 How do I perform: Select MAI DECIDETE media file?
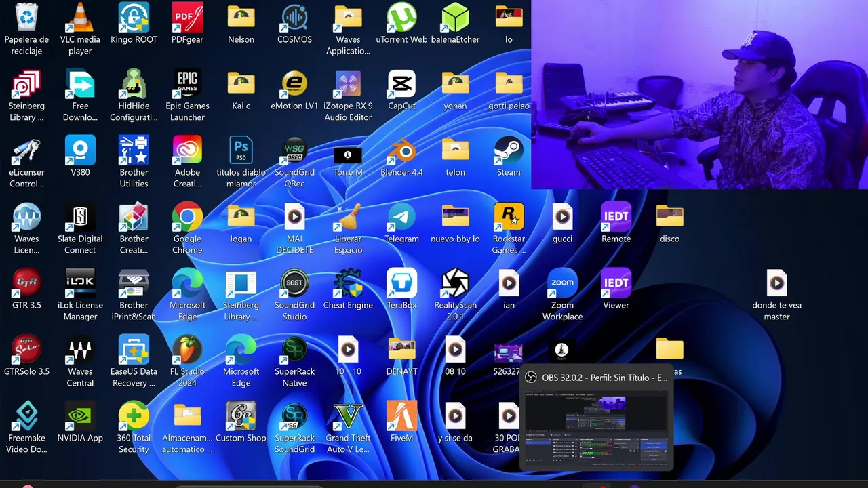[x=294, y=218]
